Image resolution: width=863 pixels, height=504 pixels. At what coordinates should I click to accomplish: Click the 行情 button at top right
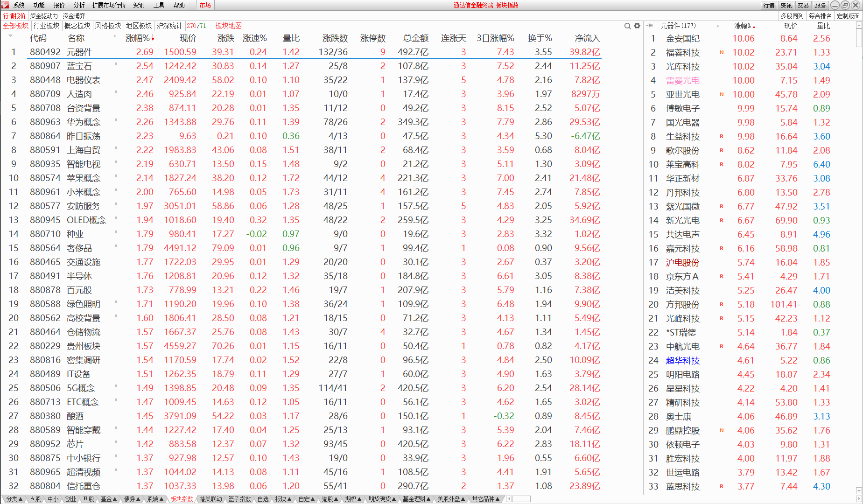pyautogui.click(x=769, y=5)
